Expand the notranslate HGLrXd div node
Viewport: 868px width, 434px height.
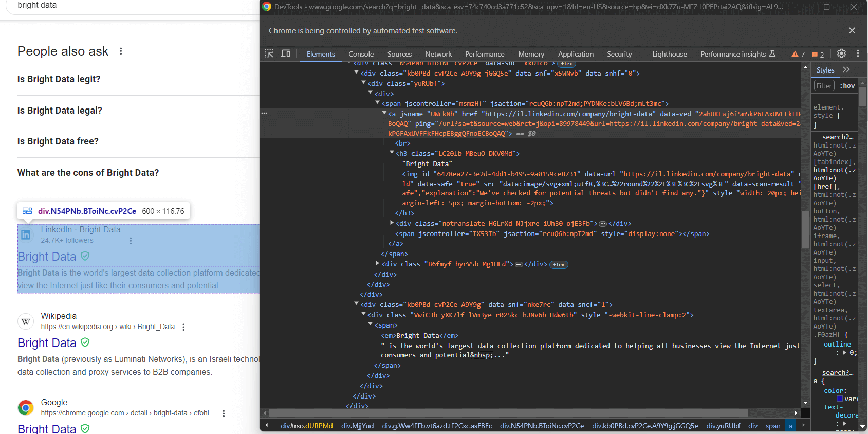coord(392,223)
